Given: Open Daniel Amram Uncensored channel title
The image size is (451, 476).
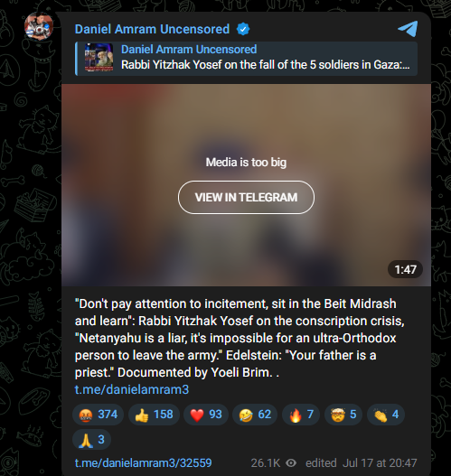Looking at the screenshot, I should [x=152, y=30].
